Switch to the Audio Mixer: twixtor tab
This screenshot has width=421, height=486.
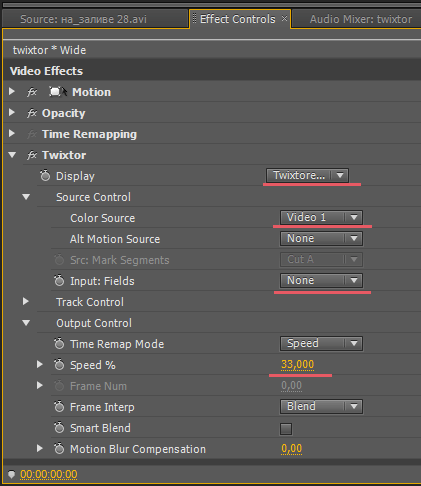coord(357,19)
